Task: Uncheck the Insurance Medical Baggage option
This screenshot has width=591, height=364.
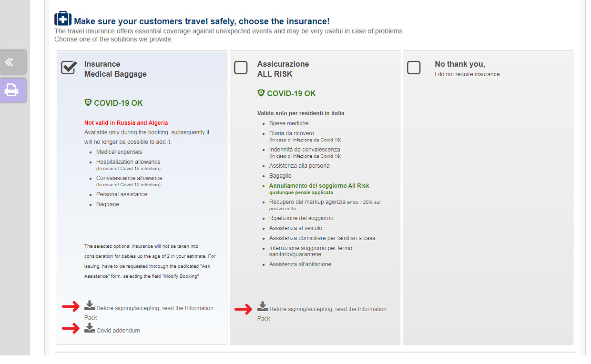Action: tap(69, 67)
